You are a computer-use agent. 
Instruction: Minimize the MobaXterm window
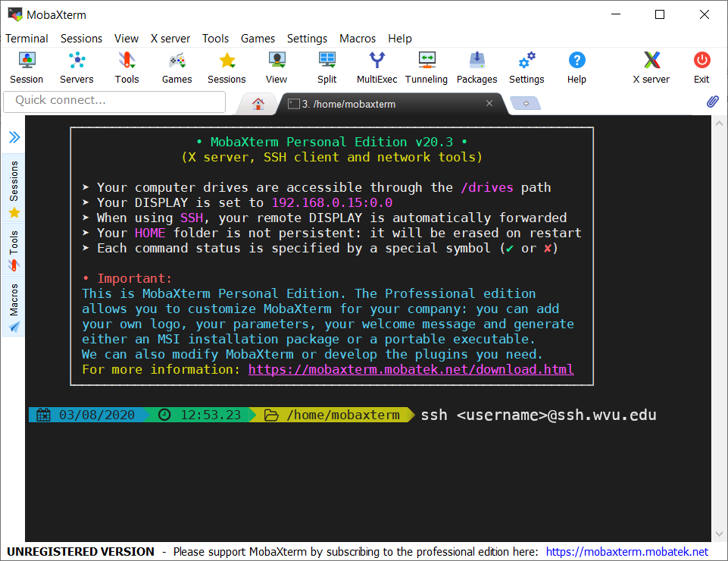[x=616, y=14]
